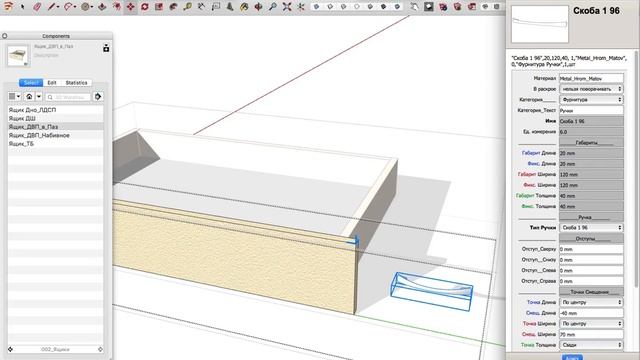The image size is (640, 360).
Task: Open the Arc tool dropdown arrow
Action: [x=75, y=7]
